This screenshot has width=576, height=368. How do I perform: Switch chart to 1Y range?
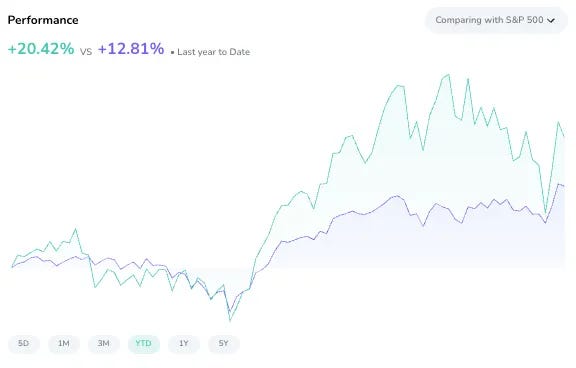click(x=184, y=344)
